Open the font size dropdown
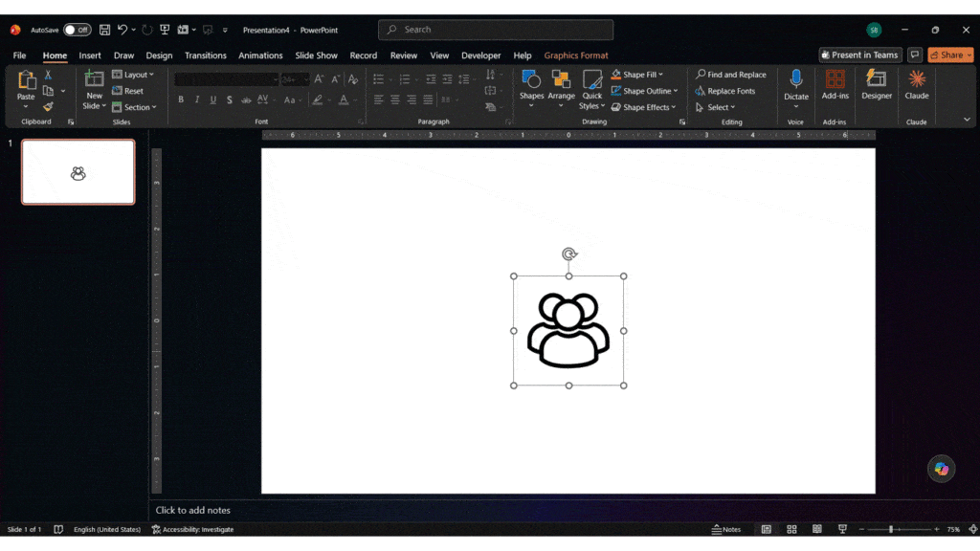 click(x=305, y=79)
